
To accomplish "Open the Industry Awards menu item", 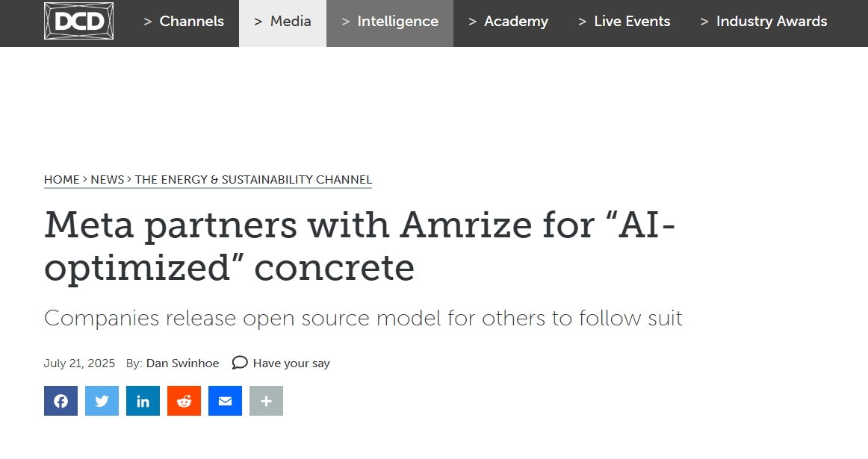I will point(763,22).
